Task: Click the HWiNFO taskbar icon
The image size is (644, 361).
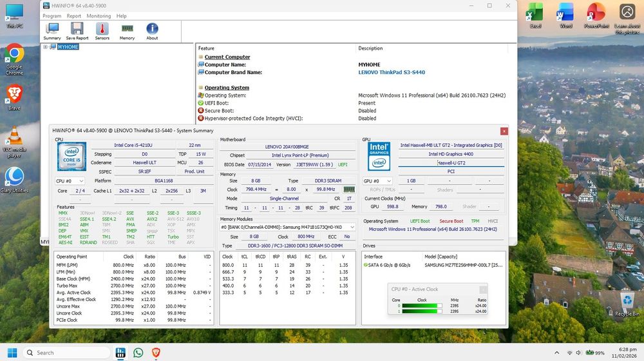Action: 120,353
